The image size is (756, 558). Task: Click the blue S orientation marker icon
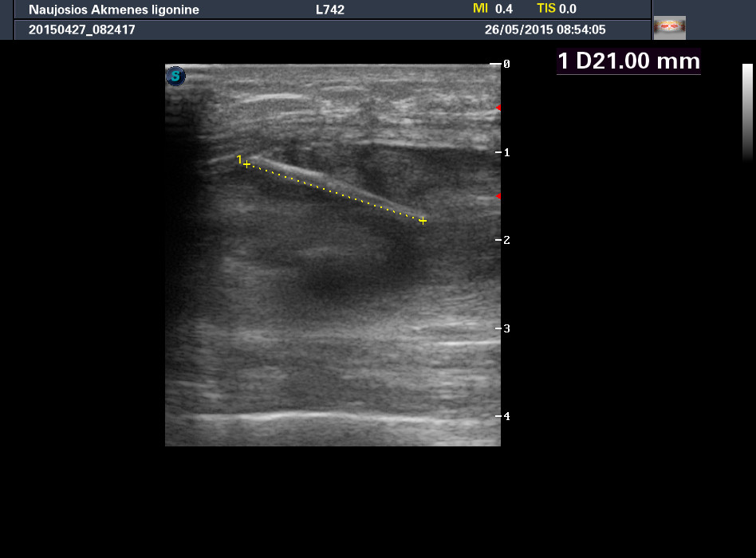(175, 77)
